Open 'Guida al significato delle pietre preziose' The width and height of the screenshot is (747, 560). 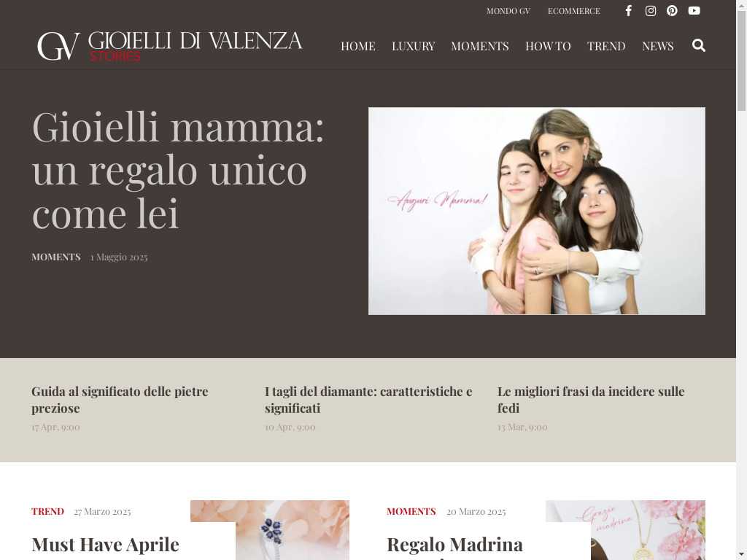(x=120, y=400)
